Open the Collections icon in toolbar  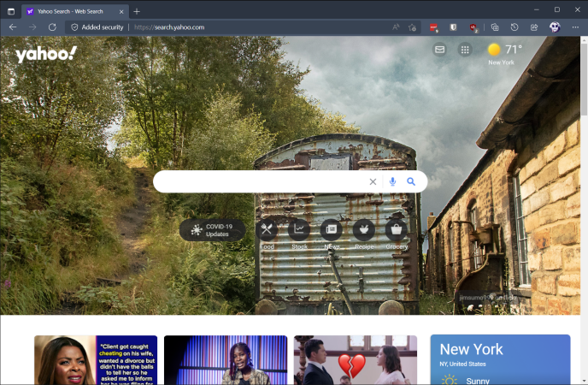[x=495, y=27]
